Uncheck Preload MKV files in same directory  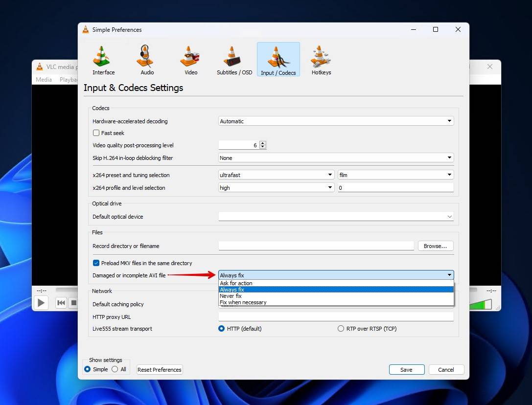pyautogui.click(x=96, y=263)
